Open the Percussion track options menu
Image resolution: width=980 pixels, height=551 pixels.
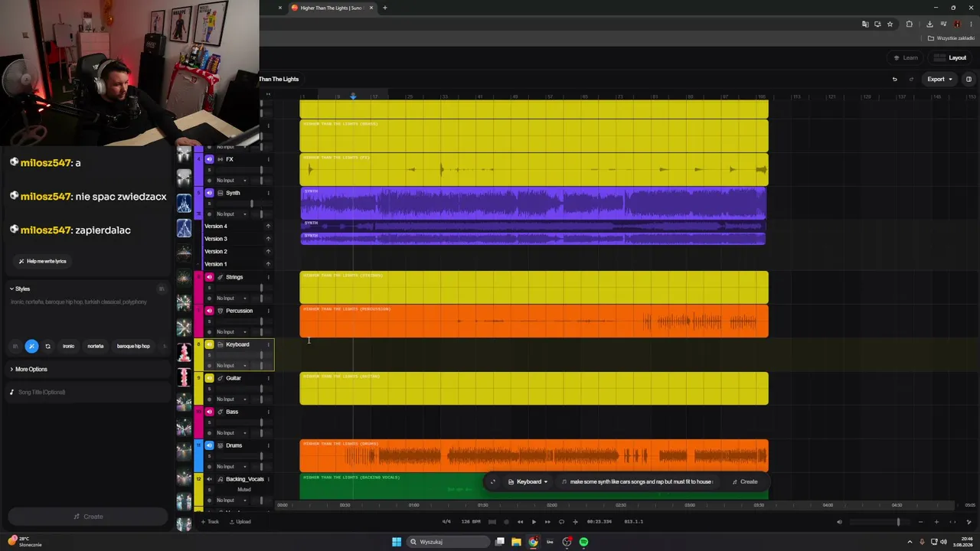point(268,311)
